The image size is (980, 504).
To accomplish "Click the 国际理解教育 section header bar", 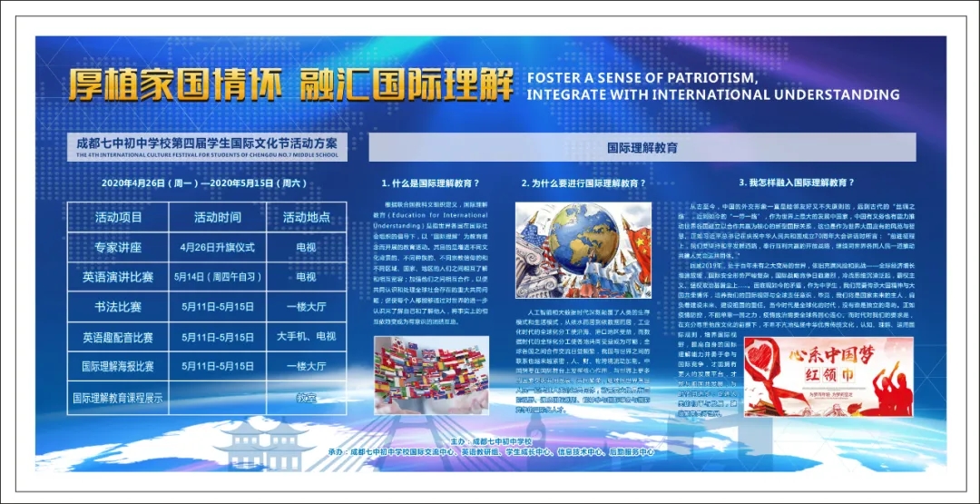I will click(x=642, y=147).
